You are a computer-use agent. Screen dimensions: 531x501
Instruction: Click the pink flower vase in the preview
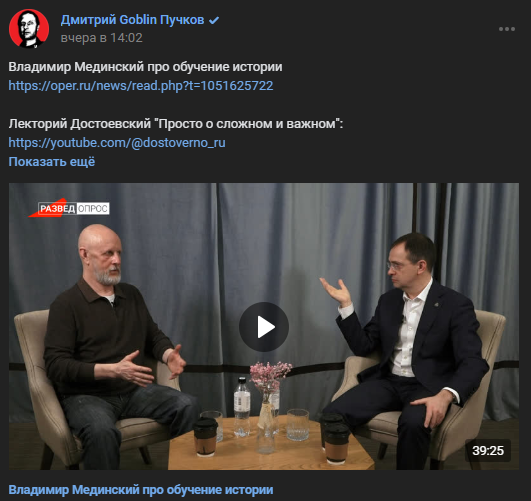[269, 406]
